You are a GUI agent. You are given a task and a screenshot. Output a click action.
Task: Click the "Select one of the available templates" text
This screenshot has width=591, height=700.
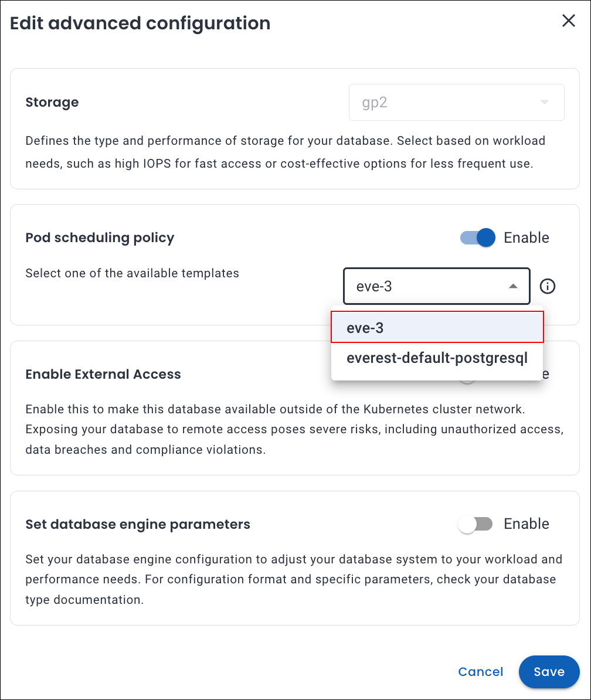click(x=132, y=273)
